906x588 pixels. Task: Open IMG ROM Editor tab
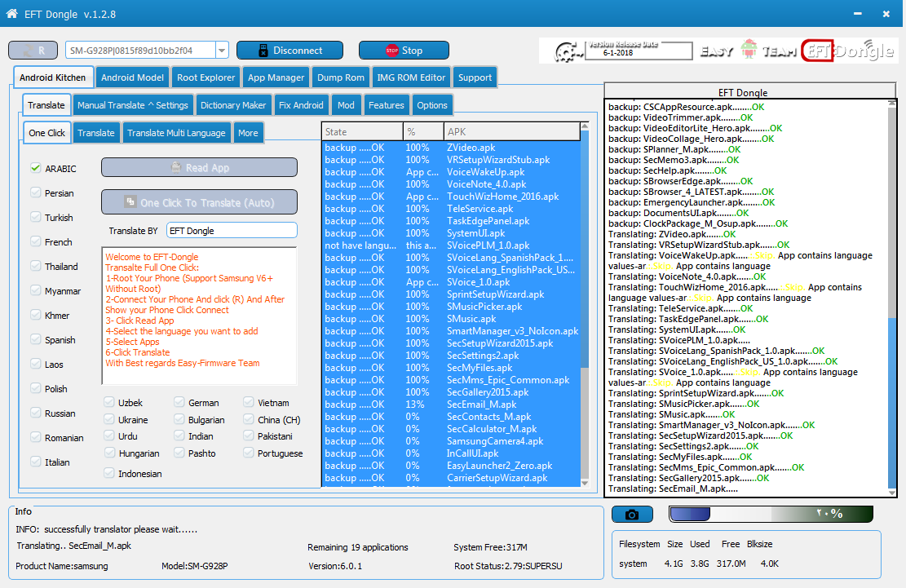411,77
